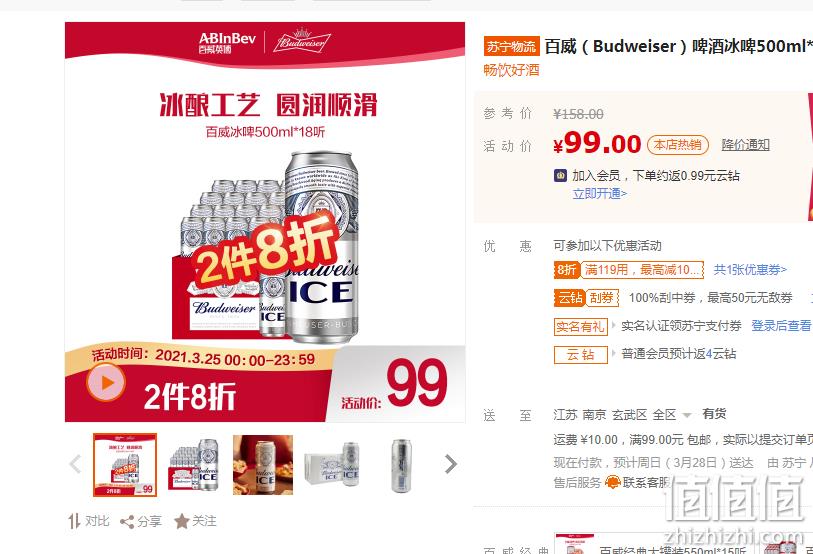Screen dimensions: 813x554
Task: Click the member badge icon beside 加入会员
Action: point(560,175)
